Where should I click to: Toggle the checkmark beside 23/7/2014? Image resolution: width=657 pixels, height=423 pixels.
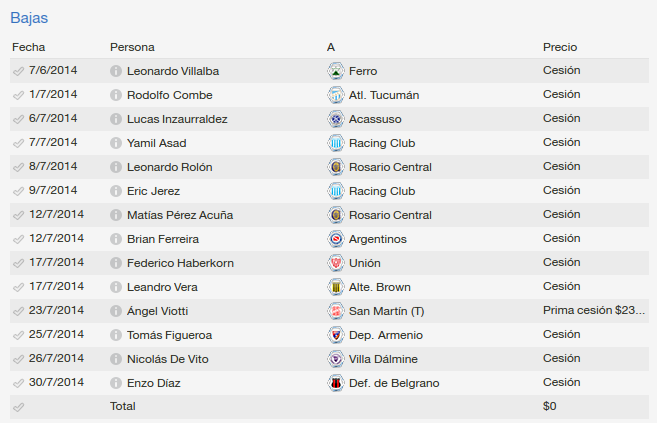pos(18,311)
